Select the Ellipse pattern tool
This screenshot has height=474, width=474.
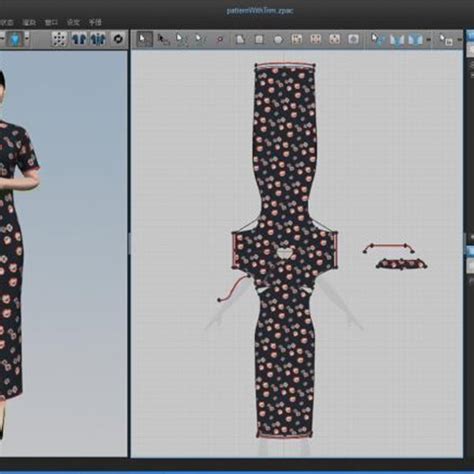click(278, 39)
